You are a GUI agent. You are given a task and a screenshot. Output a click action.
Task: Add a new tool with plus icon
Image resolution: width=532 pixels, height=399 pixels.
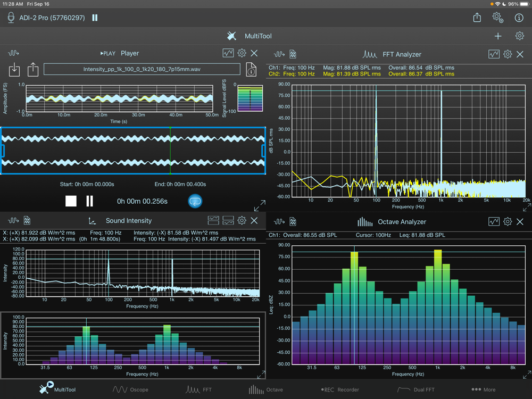coord(498,36)
